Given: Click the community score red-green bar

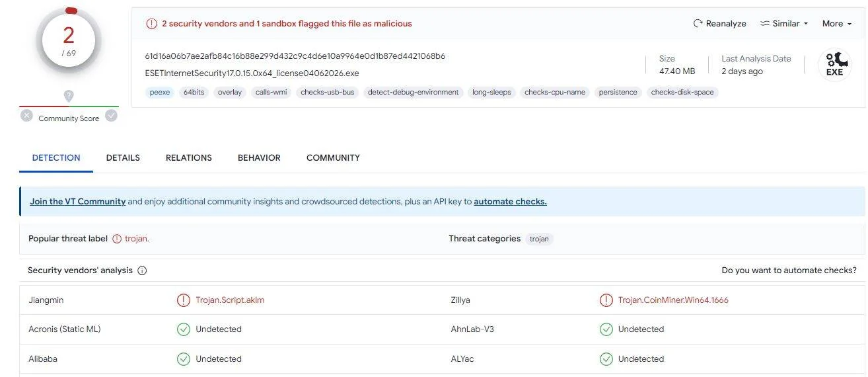Looking at the screenshot, I should 69,106.
